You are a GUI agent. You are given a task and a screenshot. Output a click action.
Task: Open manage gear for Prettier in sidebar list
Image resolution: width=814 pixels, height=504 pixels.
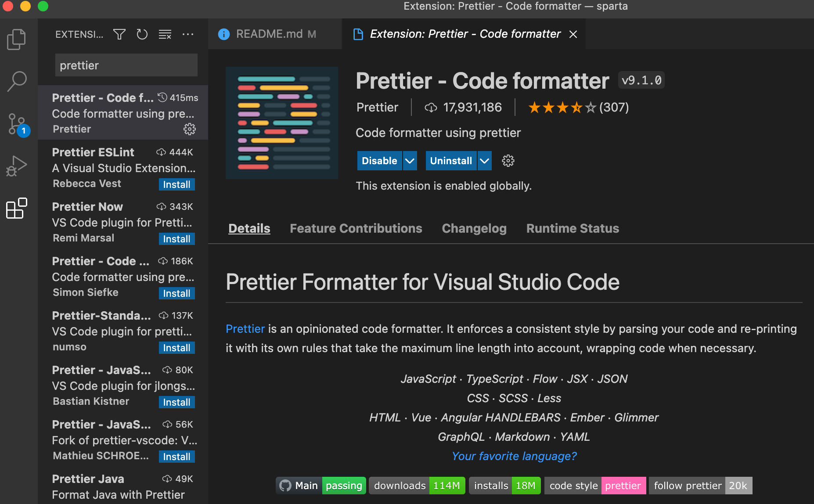190,129
